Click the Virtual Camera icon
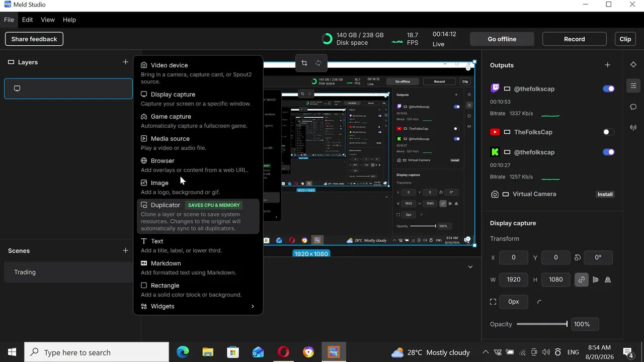 tap(495, 194)
